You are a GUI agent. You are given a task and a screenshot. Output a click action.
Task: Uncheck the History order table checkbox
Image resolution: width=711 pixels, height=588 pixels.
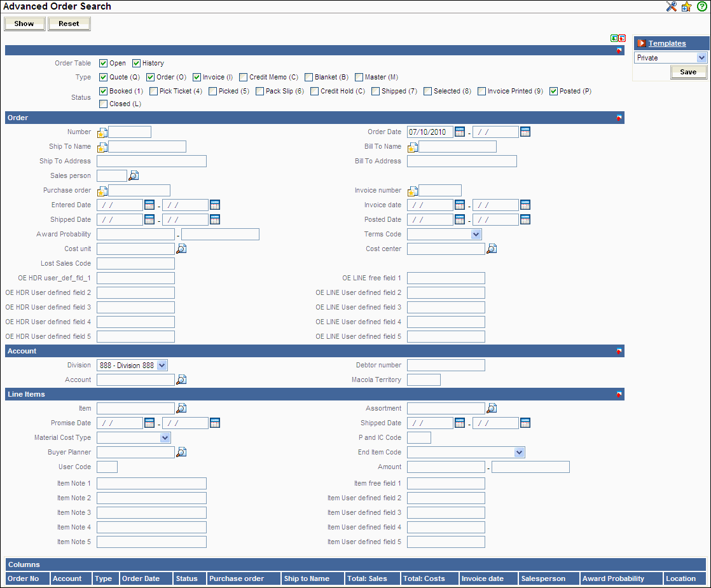tap(136, 63)
